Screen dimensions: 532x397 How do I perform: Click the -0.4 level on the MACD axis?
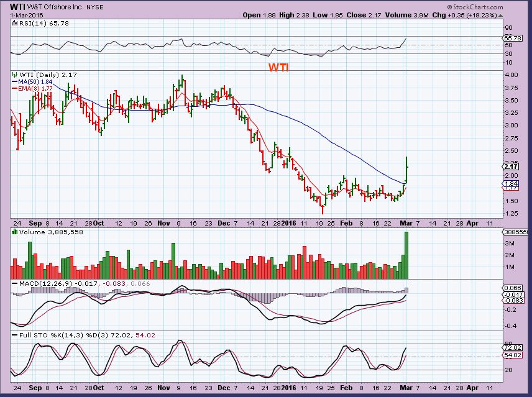point(511,326)
